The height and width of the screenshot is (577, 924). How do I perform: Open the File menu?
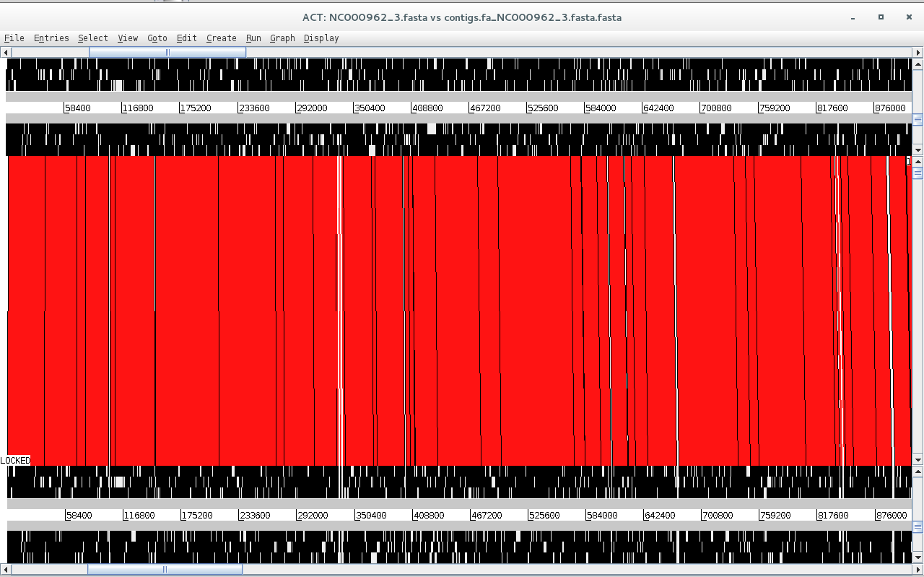point(14,38)
